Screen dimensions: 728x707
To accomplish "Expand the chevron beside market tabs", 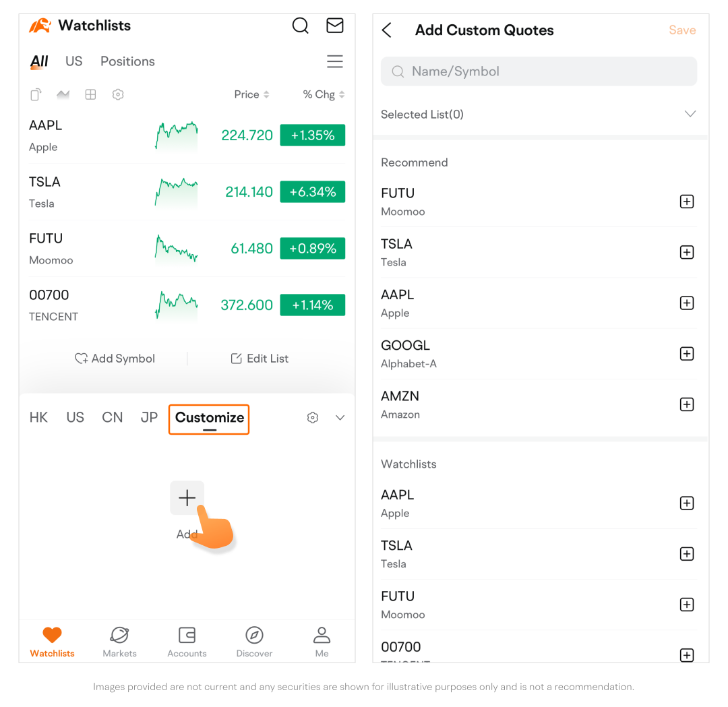I will click(x=340, y=418).
